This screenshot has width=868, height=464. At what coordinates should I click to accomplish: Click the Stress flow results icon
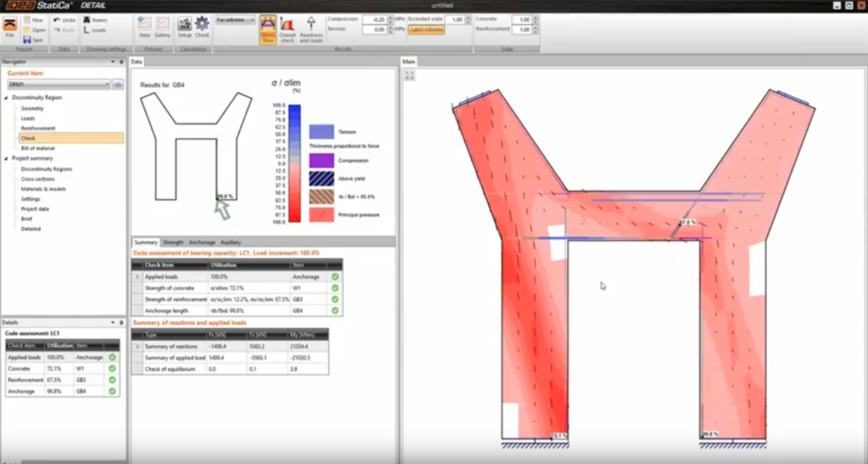(x=268, y=29)
